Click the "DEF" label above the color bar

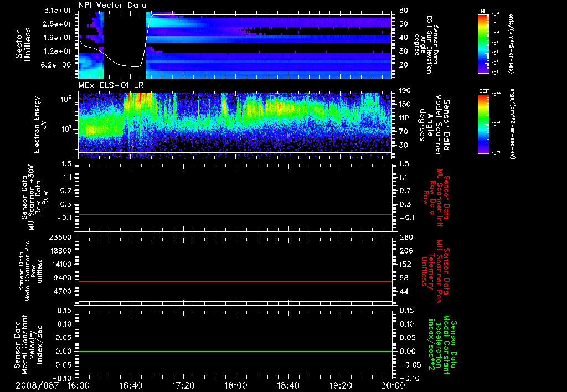point(484,91)
